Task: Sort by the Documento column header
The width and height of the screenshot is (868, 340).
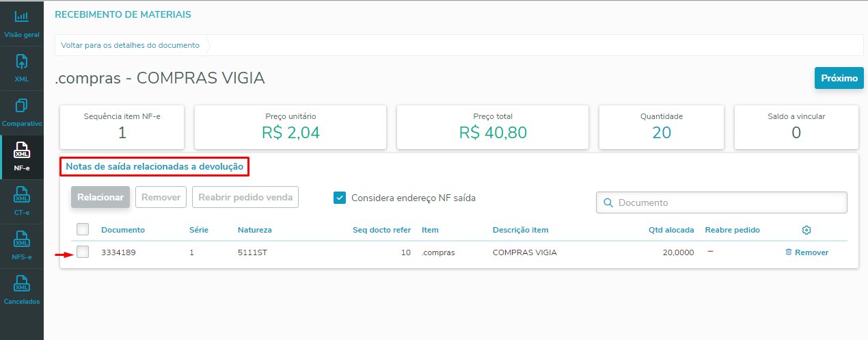Action: coord(123,230)
